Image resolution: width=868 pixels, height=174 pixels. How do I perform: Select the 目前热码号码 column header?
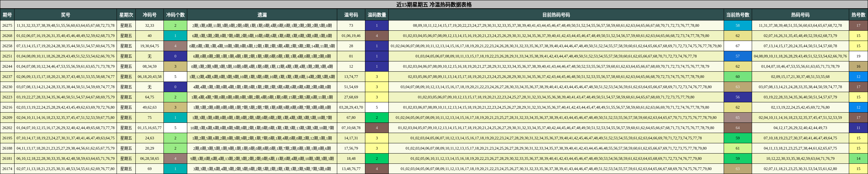(556, 15)
